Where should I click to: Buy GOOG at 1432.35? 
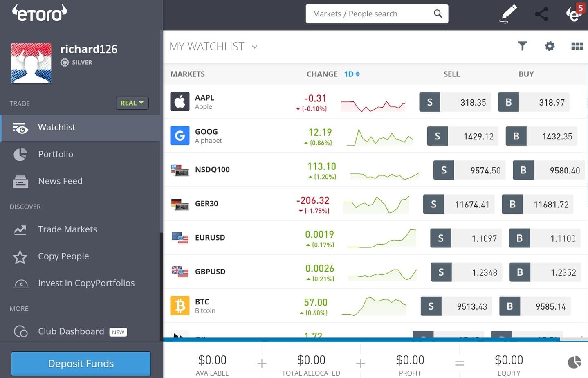pyautogui.click(x=541, y=136)
